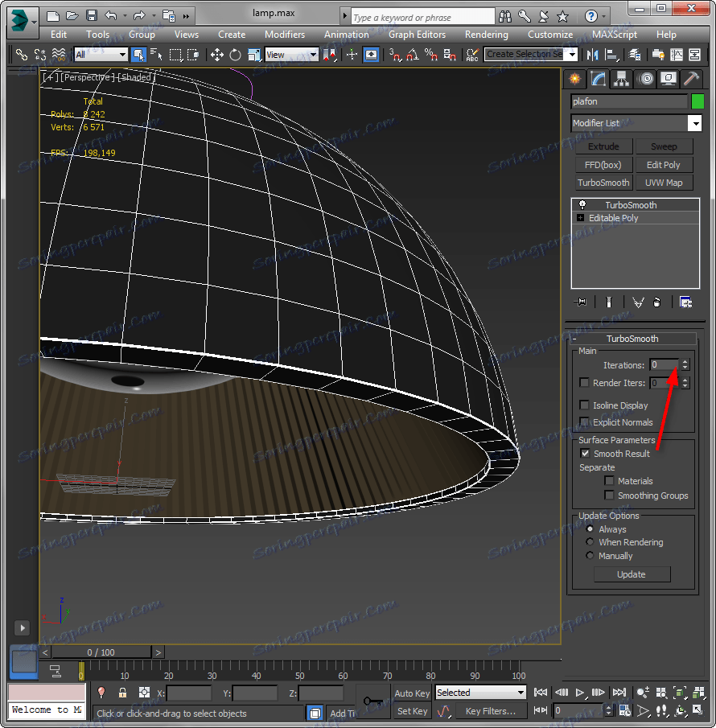Select the Select and Move tool
This screenshot has height=728, width=716.
(x=216, y=55)
